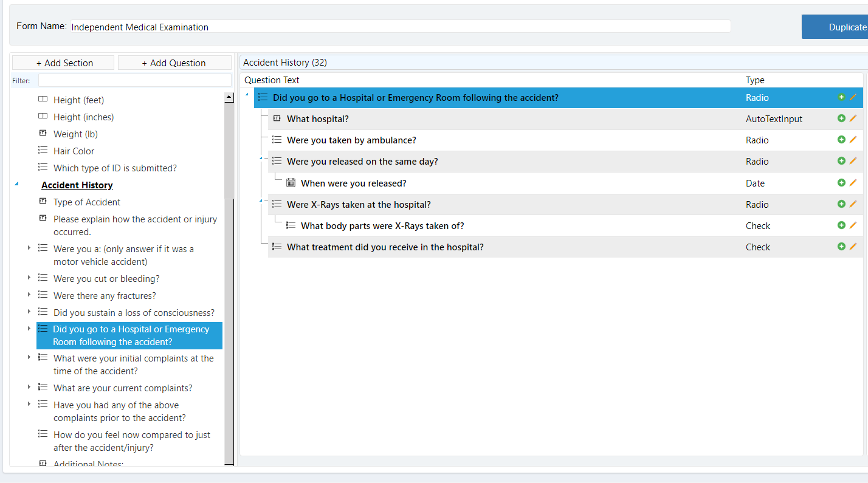
Task: Click the + Add Question button
Action: click(x=174, y=63)
